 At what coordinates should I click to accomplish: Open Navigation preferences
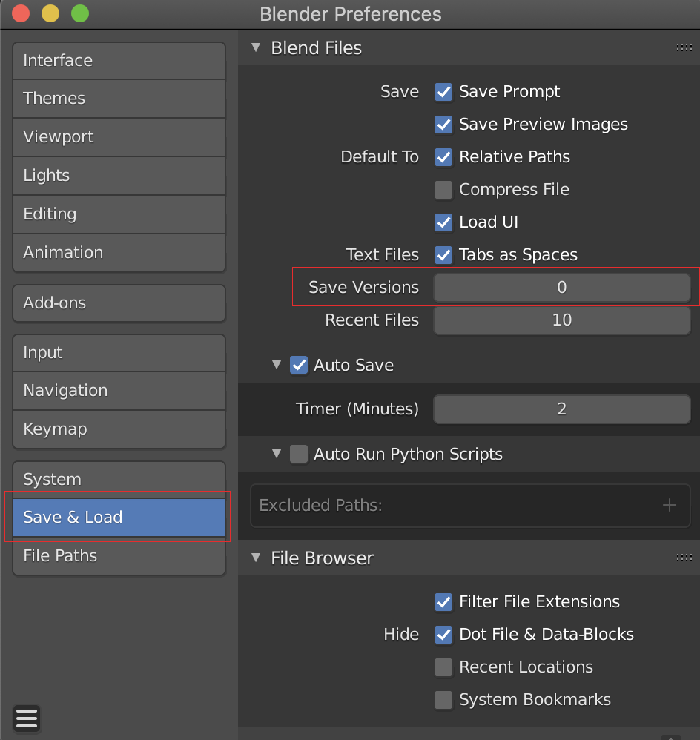(119, 391)
